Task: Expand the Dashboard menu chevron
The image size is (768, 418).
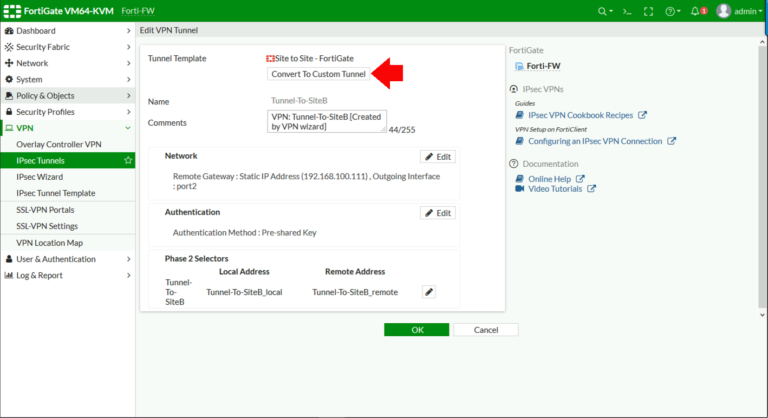Action: pyautogui.click(x=128, y=30)
